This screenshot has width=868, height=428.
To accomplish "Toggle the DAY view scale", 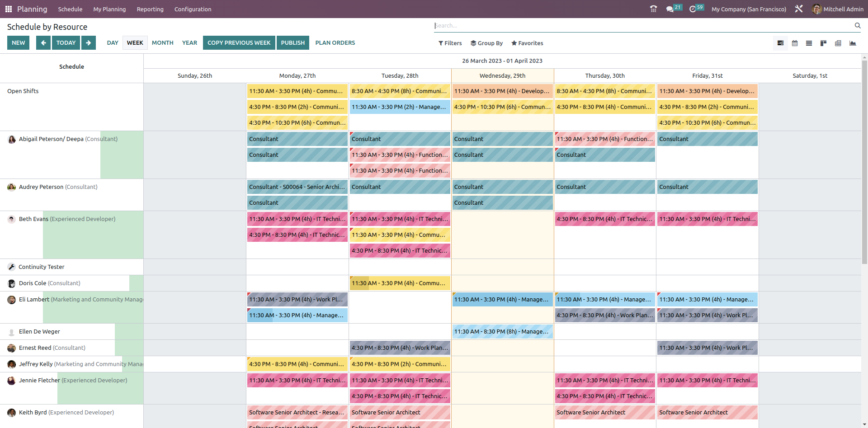I will pyautogui.click(x=112, y=42).
